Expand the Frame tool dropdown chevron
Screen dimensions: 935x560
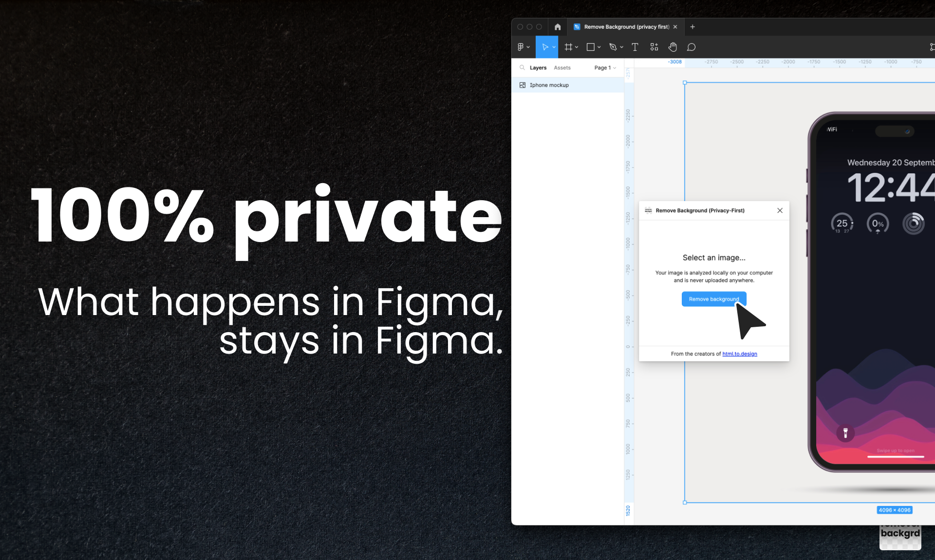tap(577, 47)
